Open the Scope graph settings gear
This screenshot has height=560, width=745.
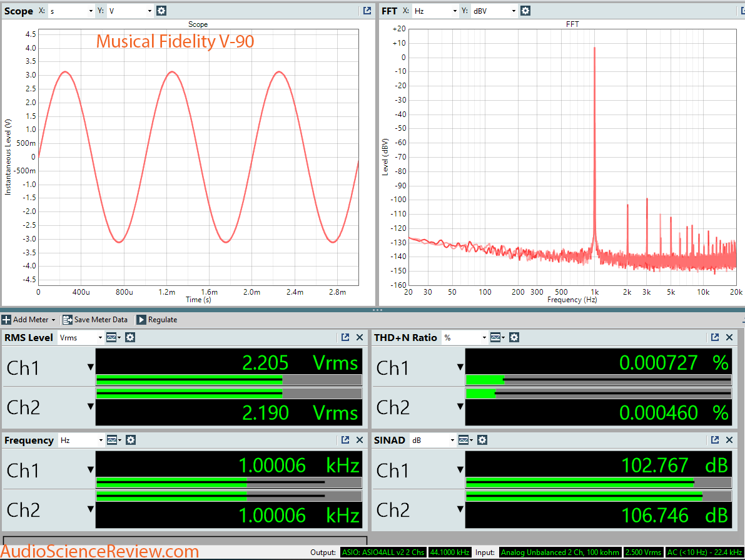point(161,11)
